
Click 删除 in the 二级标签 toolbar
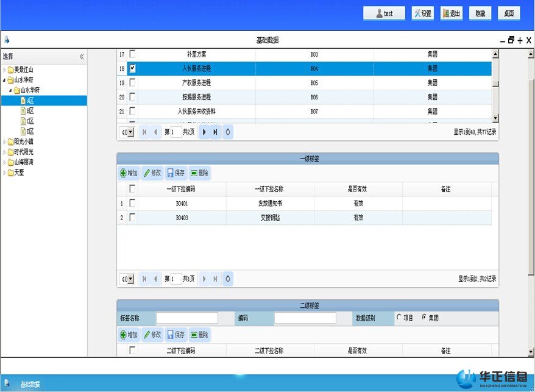point(199,335)
